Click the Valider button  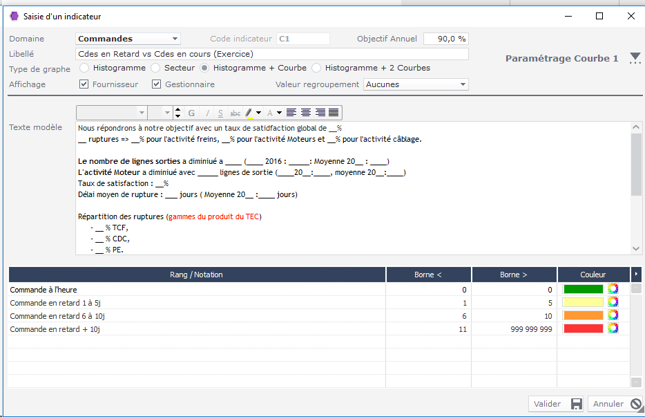[557, 404]
